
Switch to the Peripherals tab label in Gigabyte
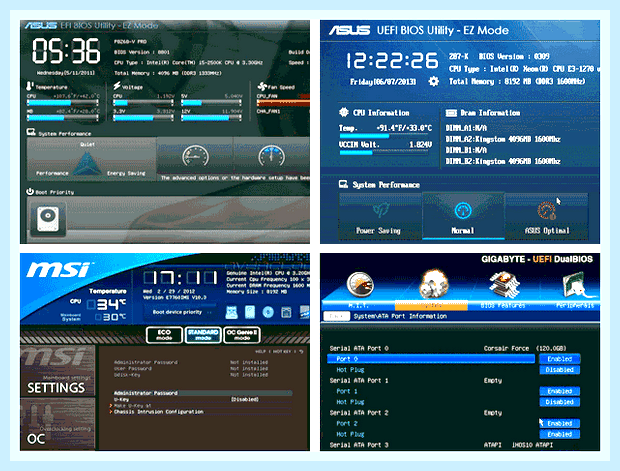click(575, 306)
